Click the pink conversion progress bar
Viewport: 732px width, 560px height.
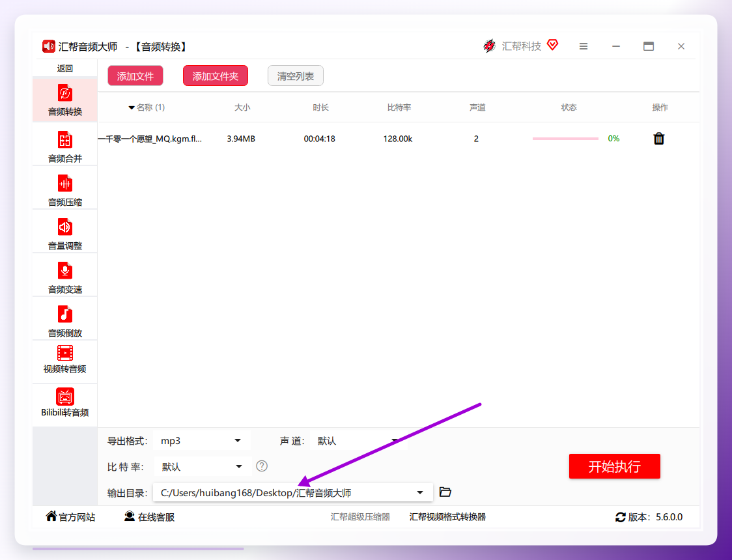click(565, 139)
